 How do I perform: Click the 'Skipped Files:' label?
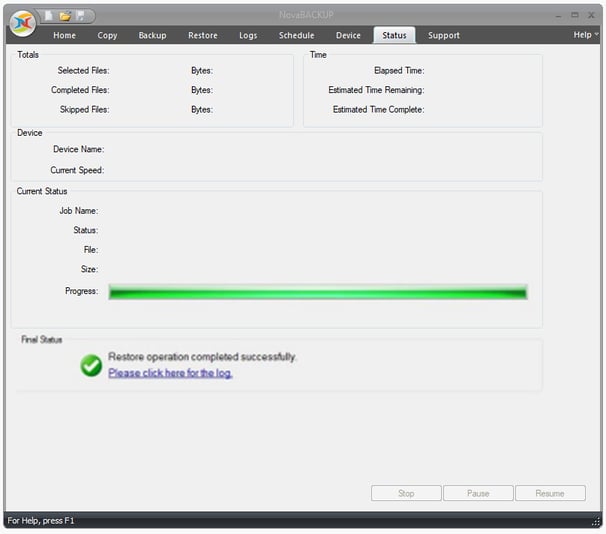85,109
